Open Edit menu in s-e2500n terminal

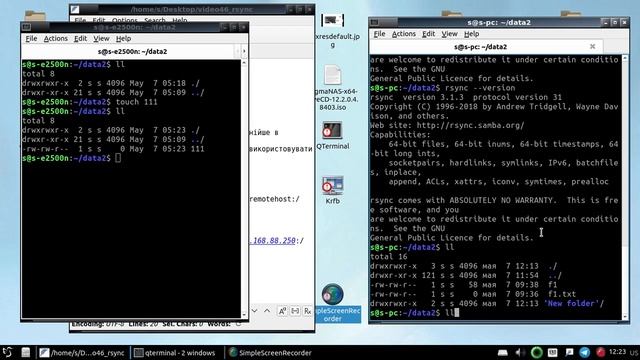pos(80,38)
